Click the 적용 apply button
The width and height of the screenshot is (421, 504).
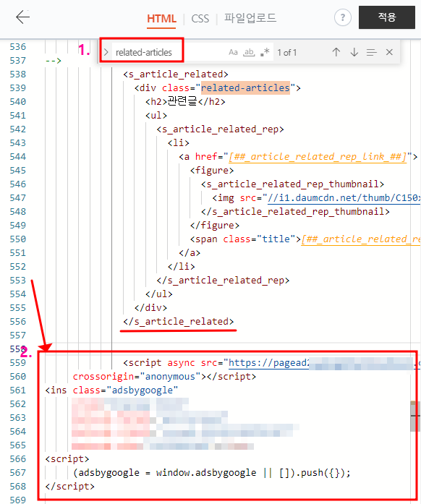[x=387, y=17]
